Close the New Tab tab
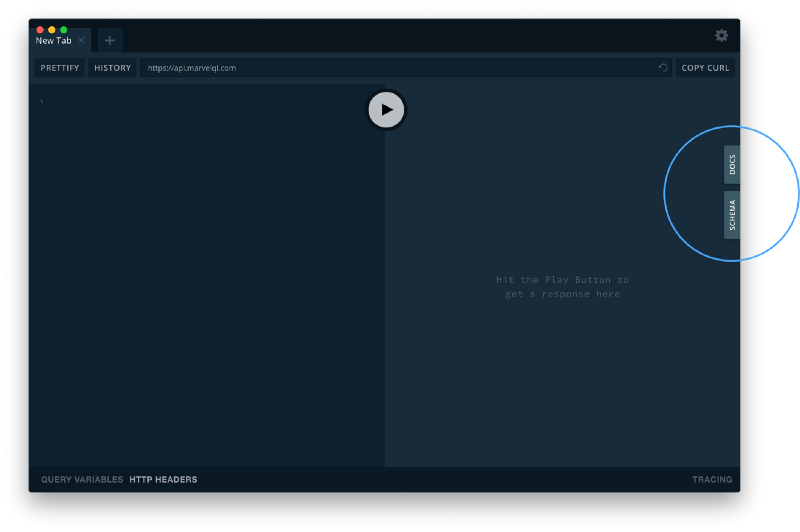The image size is (800, 532). coord(82,40)
